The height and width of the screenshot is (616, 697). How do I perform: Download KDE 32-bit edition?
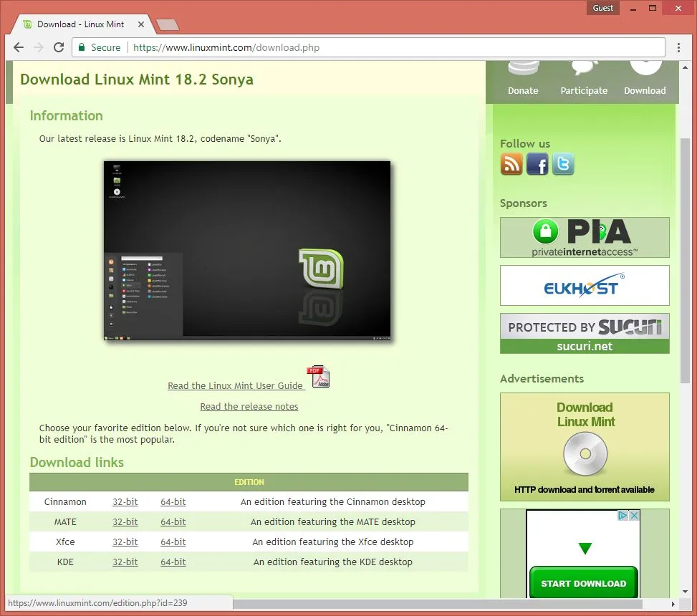point(125,562)
